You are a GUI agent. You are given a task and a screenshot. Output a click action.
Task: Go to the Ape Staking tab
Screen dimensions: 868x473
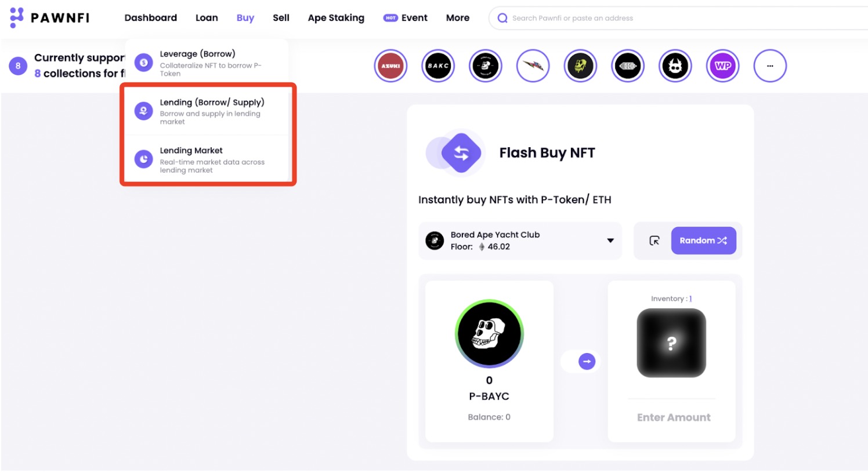[336, 18]
